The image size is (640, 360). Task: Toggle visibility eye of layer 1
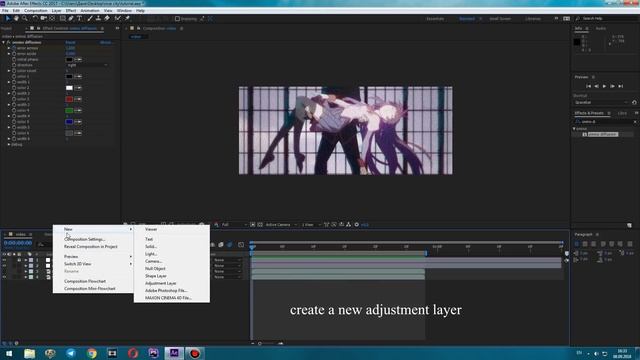tap(4, 260)
